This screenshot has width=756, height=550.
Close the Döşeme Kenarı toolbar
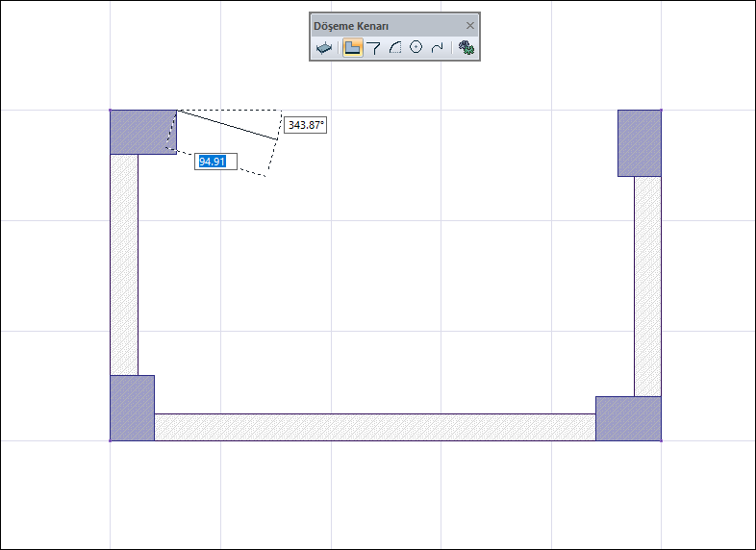coord(470,26)
